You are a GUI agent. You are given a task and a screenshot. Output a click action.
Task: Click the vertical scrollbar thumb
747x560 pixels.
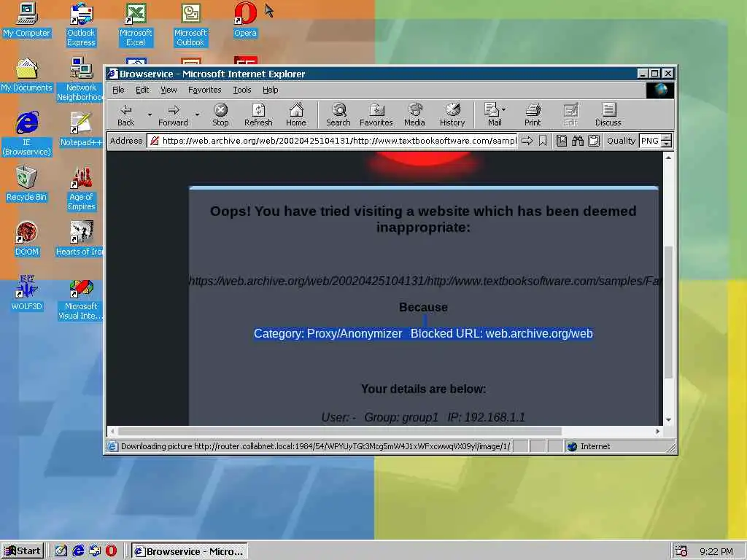(x=668, y=312)
